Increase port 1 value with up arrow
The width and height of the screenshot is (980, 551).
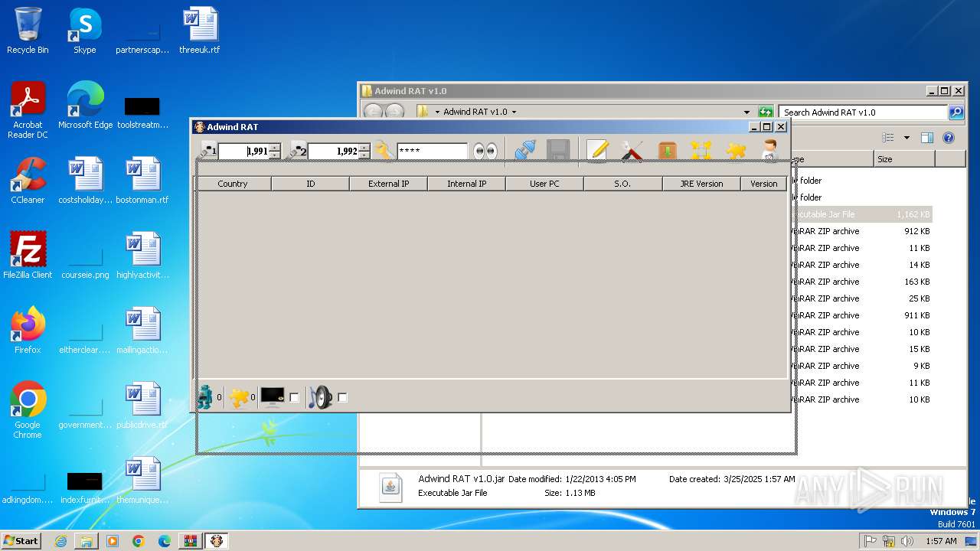275,147
